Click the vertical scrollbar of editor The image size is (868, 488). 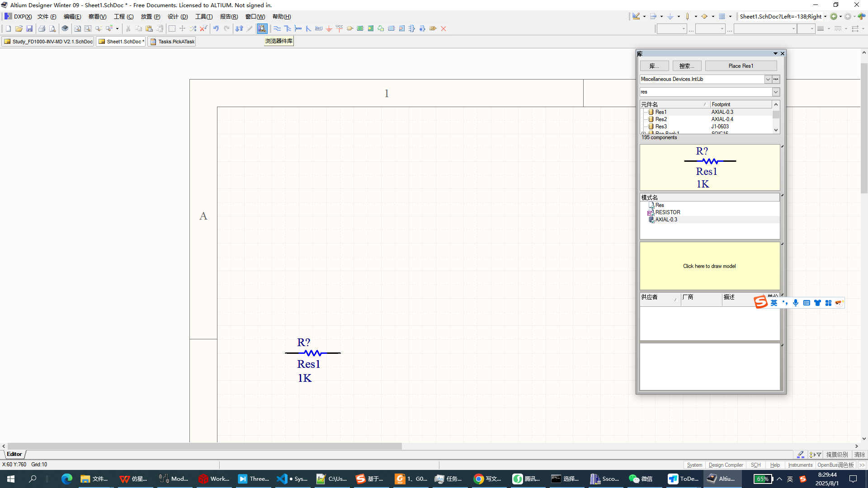click(864, 128)
